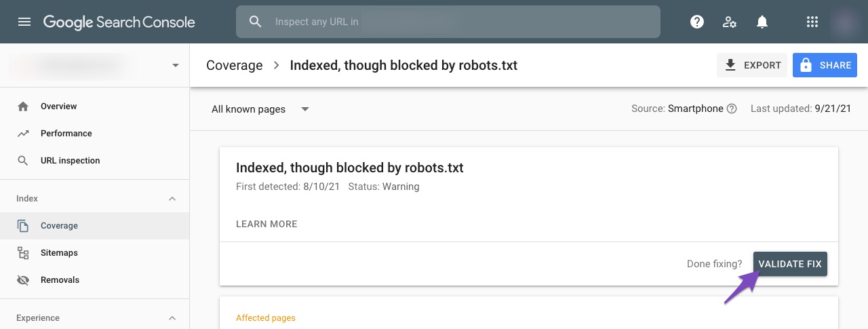Open the Performance report
The height and width of the screenshot is (329, 868).
(x=66, y=134)
